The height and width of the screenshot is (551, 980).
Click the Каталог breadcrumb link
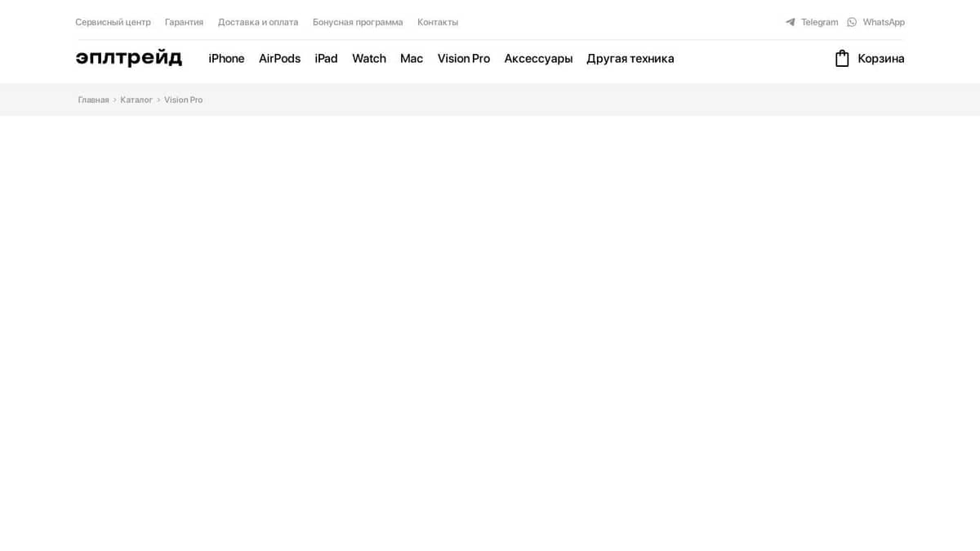(x=136, y=100)
